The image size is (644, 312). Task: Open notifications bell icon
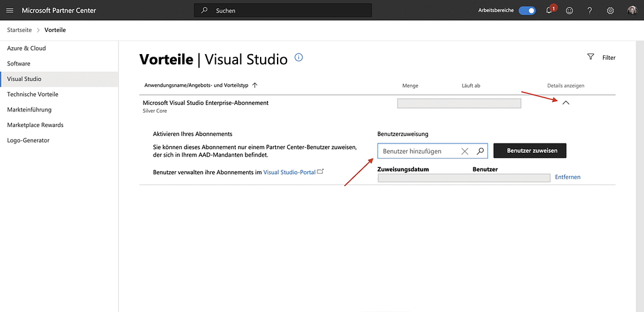click(x=549, y=10)
